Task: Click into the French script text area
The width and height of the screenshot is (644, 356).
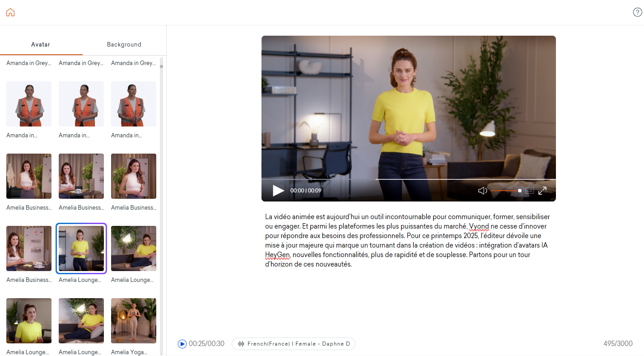Action: [x=408, y=240]
